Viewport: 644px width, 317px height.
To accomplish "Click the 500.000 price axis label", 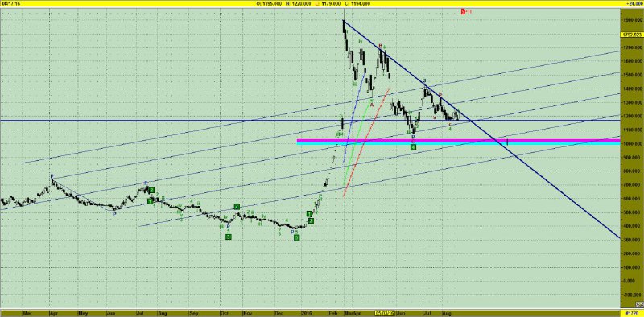I will click(x=633, y=212).
